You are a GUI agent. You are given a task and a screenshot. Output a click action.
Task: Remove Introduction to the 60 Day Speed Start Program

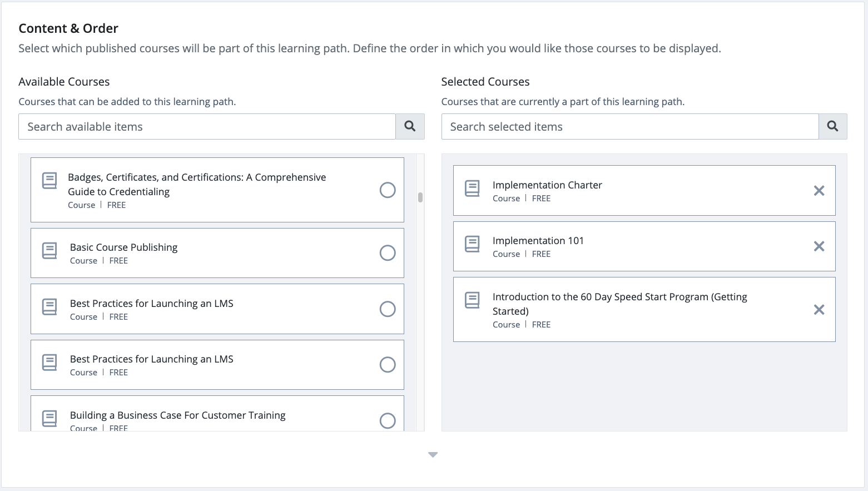coord(819,310)
